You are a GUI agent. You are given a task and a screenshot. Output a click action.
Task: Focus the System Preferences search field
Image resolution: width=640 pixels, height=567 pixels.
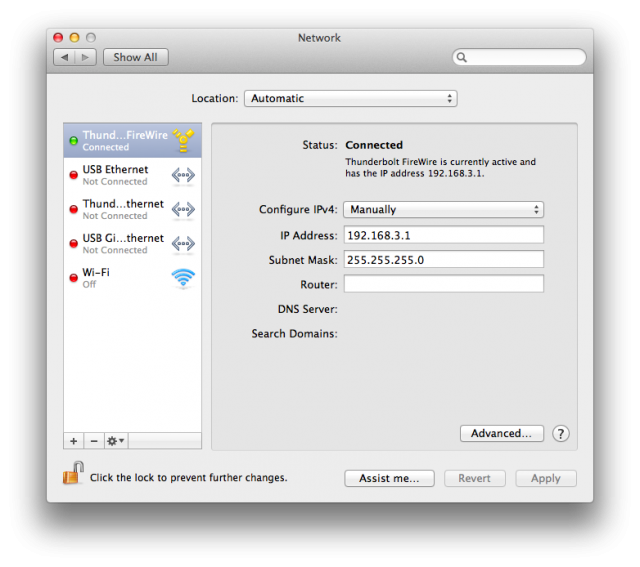click(519, 57)
